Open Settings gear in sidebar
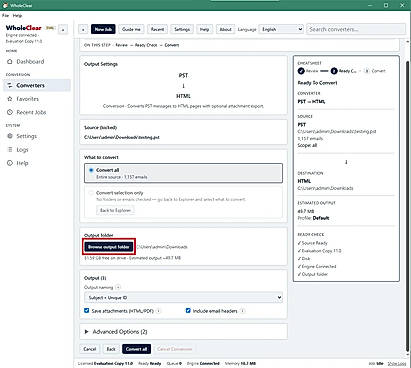411x368 pixels. click(x=10, y=136)
